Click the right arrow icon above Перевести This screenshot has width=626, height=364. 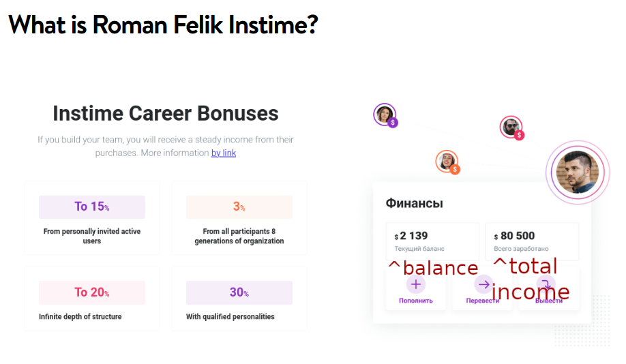coord(483,284)
